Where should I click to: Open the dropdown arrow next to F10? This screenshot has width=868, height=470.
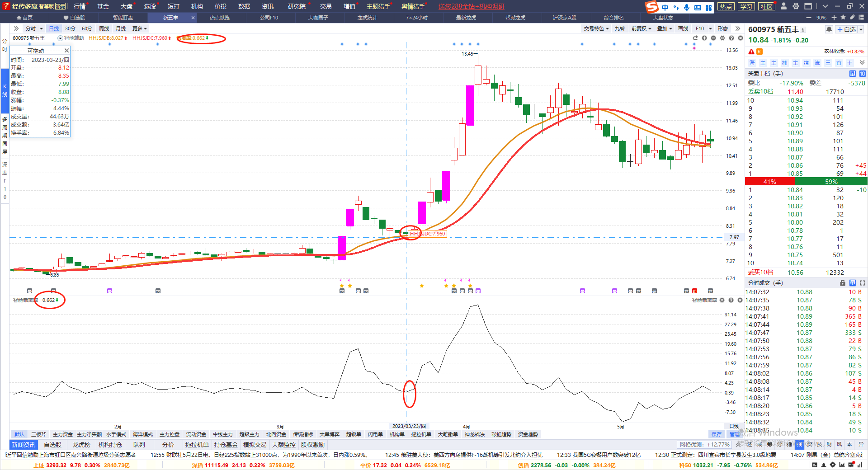click(710, 28)
